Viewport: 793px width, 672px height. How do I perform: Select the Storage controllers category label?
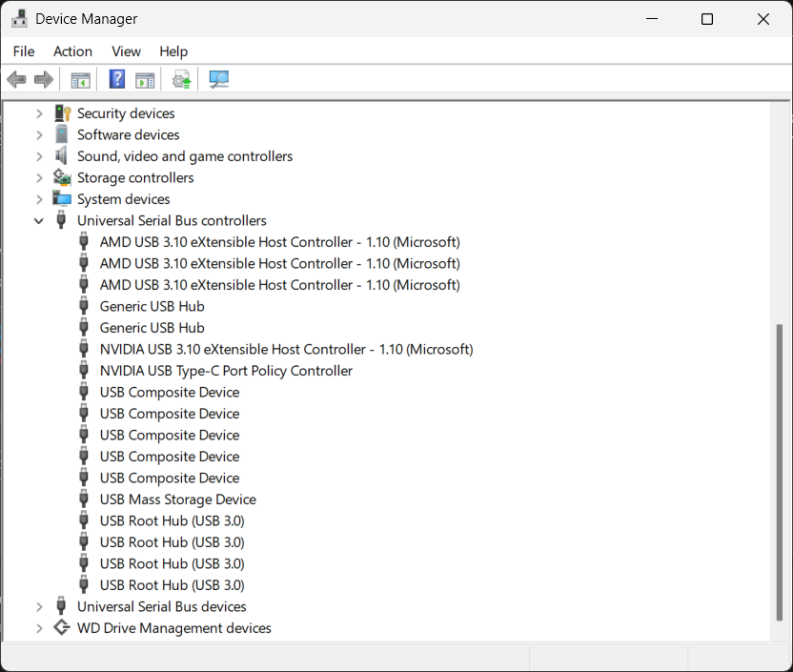tap(135, 178)
